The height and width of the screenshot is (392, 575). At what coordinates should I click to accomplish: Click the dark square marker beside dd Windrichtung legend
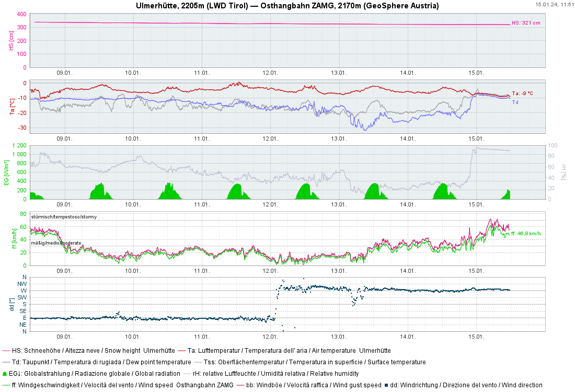click(386, 385)
